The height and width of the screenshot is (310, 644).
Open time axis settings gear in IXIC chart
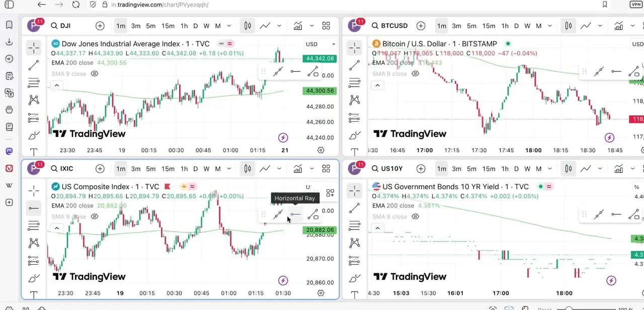point(321,293)
